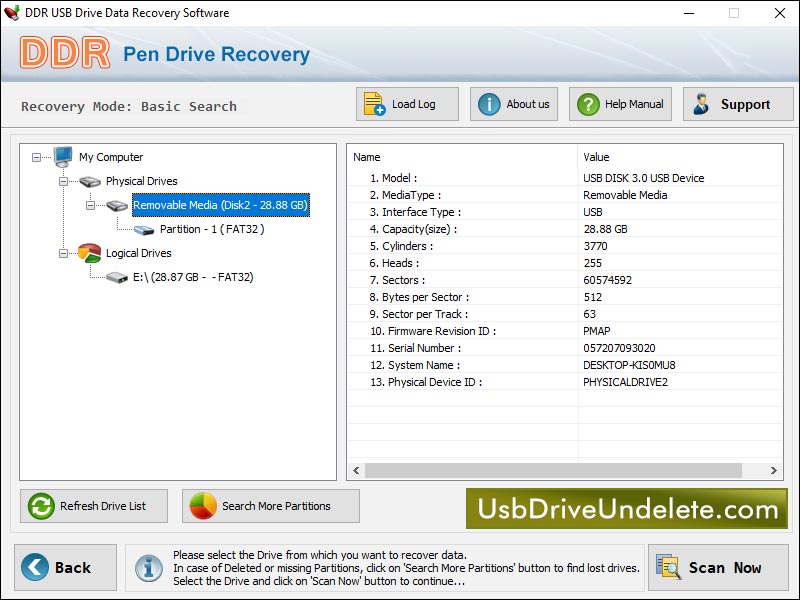800x600 pixels.
Task: Click the green Help Manual question icon
Action: click(588, 104)
